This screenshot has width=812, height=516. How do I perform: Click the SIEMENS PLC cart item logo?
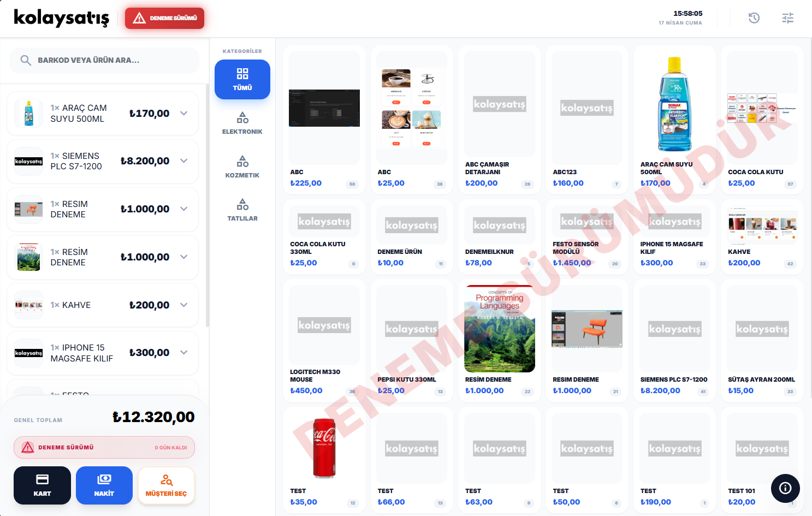[28, 161]
